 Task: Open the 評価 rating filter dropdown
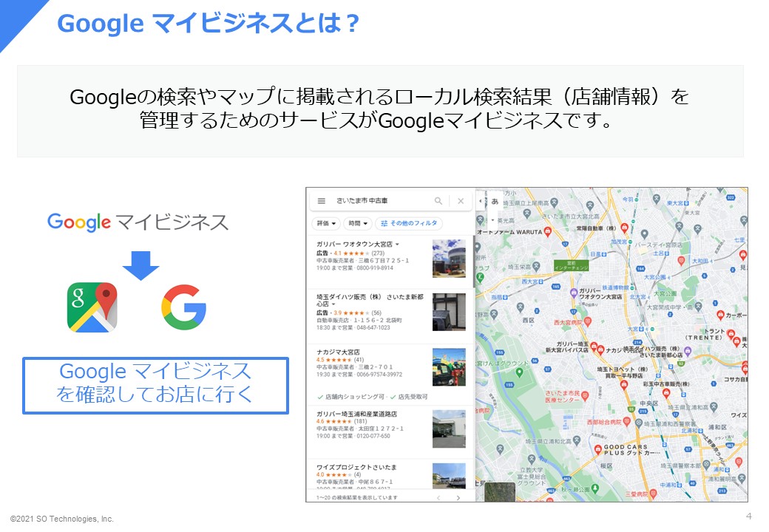pyautogui.click(x=325, y=223)
